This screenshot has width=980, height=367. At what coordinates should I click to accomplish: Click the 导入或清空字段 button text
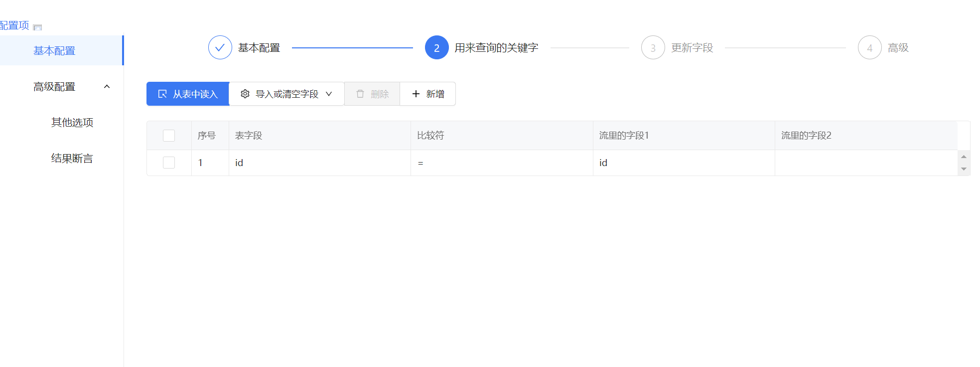pyautogui.click(x=287, y=94)
